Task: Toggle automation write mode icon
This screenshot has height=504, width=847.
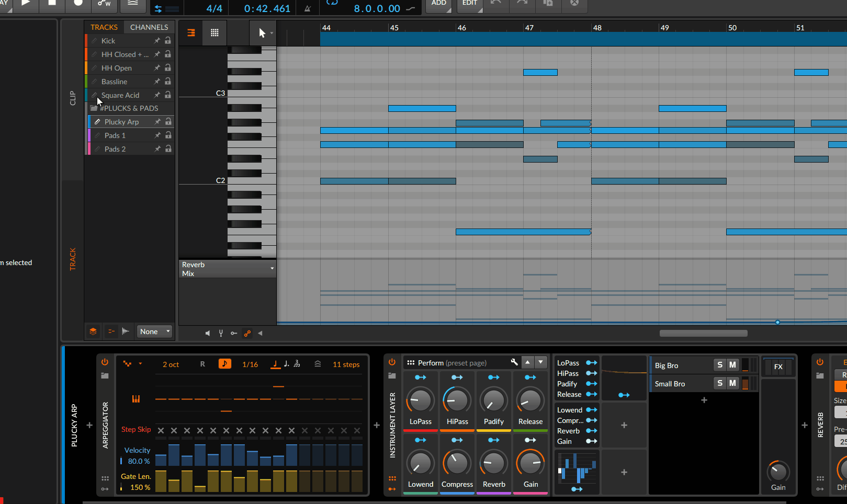Action: coord(105,3)
